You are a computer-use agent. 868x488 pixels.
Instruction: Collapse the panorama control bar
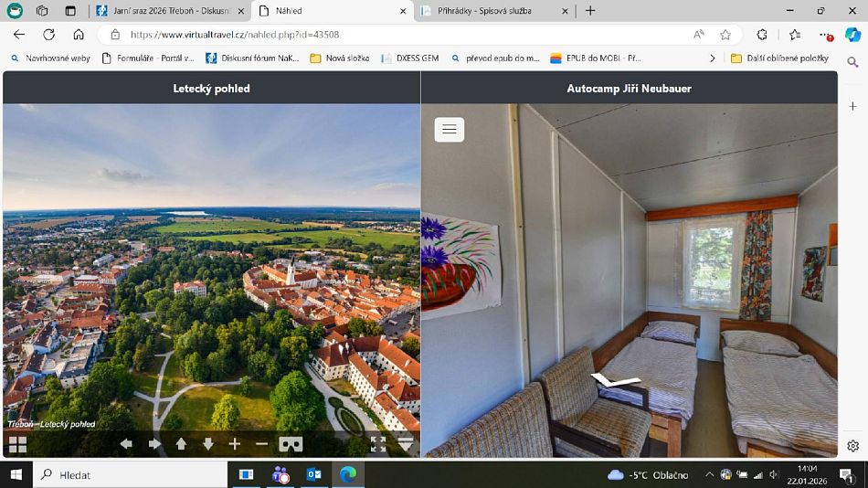click(x=406, y=444)
